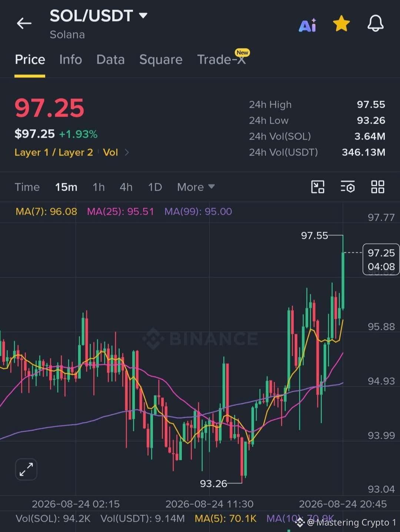Image resolution: width=400 pixels, height=532 pixels.
Task: Toggle the favorite star icon
Action: coord(341,23)
